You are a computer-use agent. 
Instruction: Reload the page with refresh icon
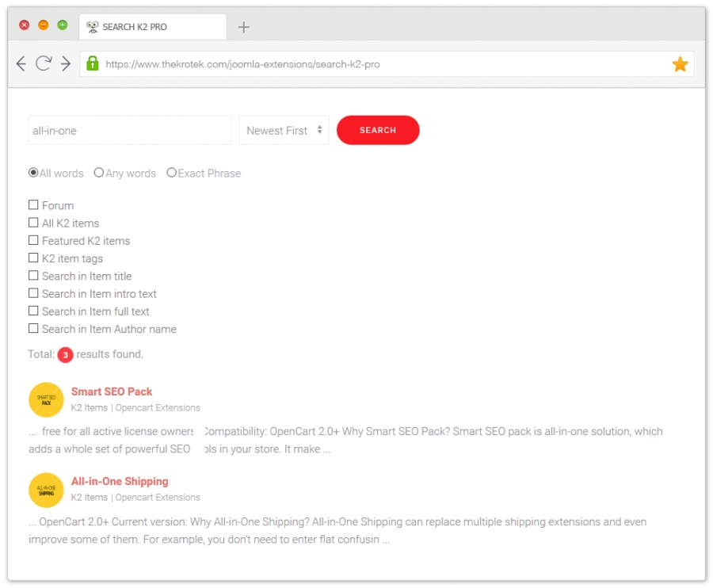(44, 64)
